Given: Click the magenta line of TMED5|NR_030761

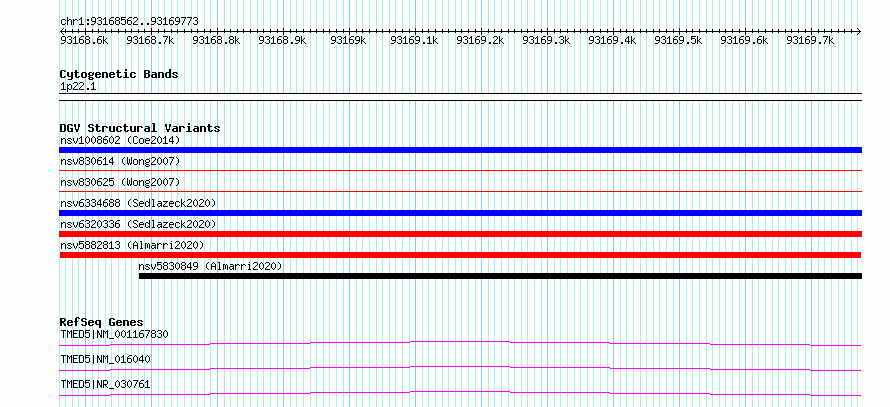Looking at the screenshot, I should (x=460, y=393).
